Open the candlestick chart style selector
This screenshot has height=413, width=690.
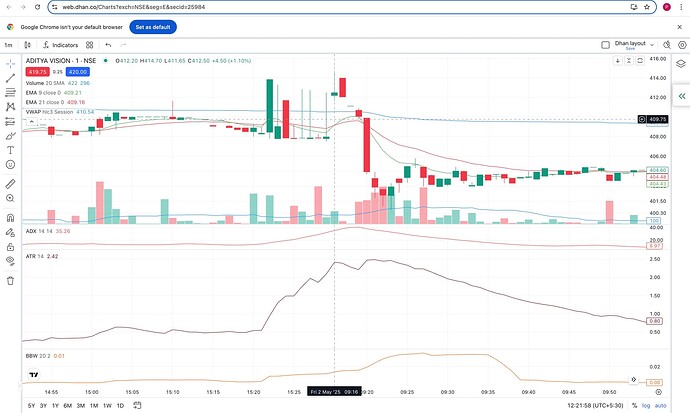coord(27,45)
